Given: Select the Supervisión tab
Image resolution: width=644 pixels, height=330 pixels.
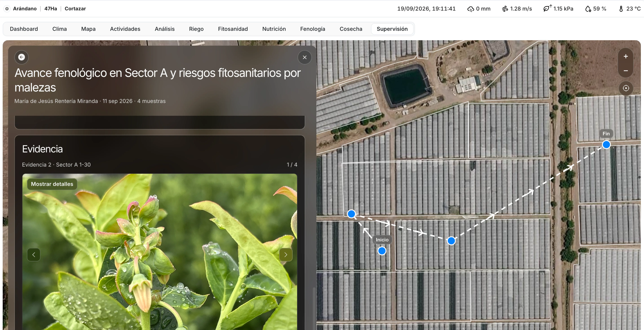Looking at the screenshot, I should coord(392,29).
